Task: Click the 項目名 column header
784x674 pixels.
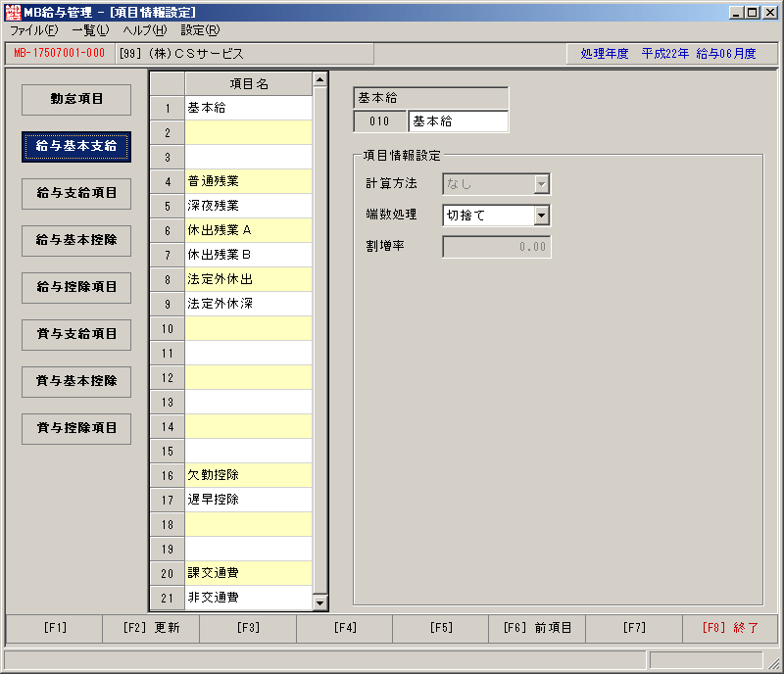Action: pyautogui.click(x=249, y=84)
